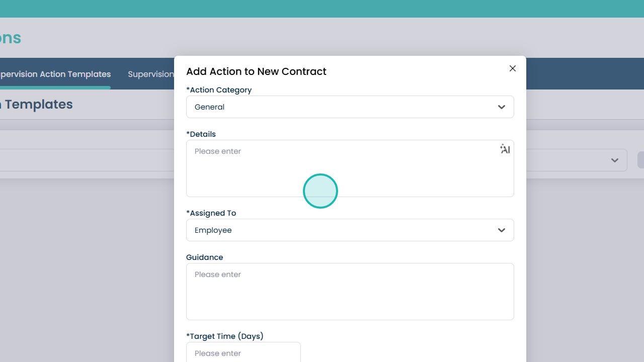
Task: Expand the background filter dropdown chevron
Action: tap(614, 160)
